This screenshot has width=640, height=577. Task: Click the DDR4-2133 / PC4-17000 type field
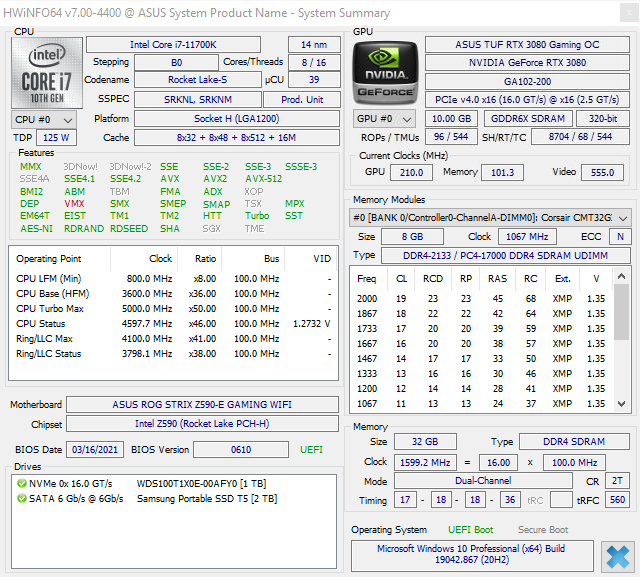(505, 255)
